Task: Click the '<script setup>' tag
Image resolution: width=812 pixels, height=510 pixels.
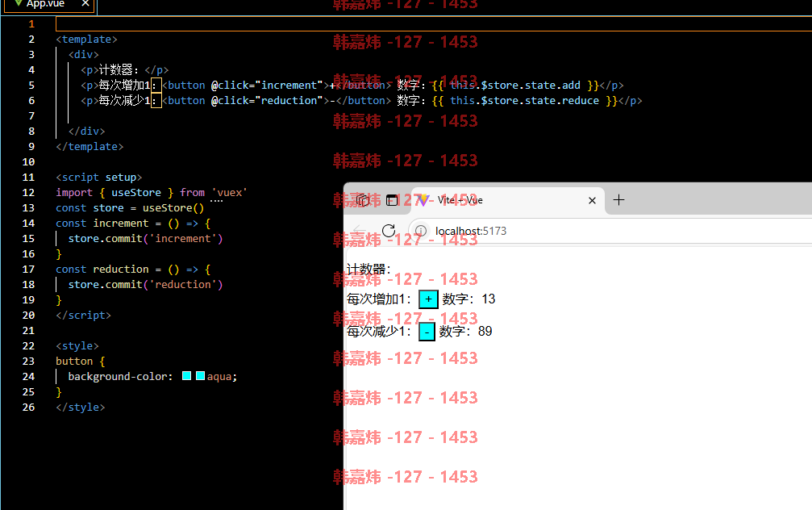Action: click(x=99, y=178)
